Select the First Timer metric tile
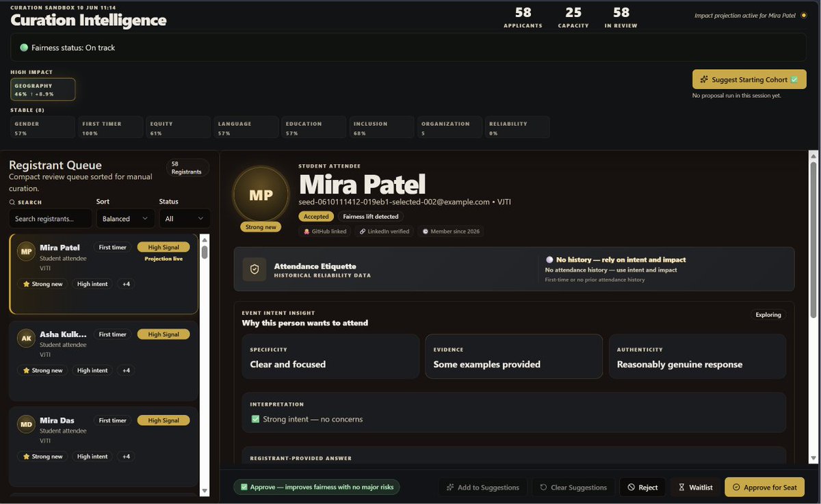821x504 pixels. (x=111, y=128)
